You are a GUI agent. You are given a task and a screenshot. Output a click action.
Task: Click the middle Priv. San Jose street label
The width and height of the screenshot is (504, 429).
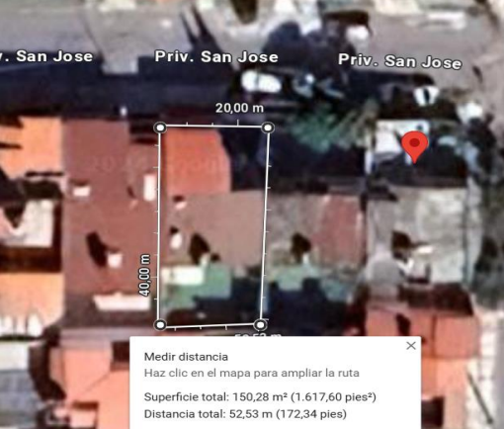tap(216, 56)
